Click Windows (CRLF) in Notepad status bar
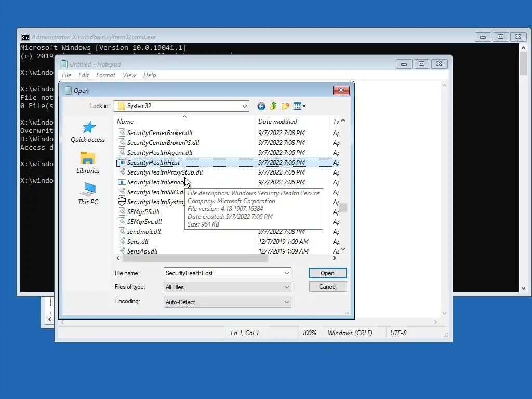The width and height of the screenshot is (532, 399). tap(350, 333)
